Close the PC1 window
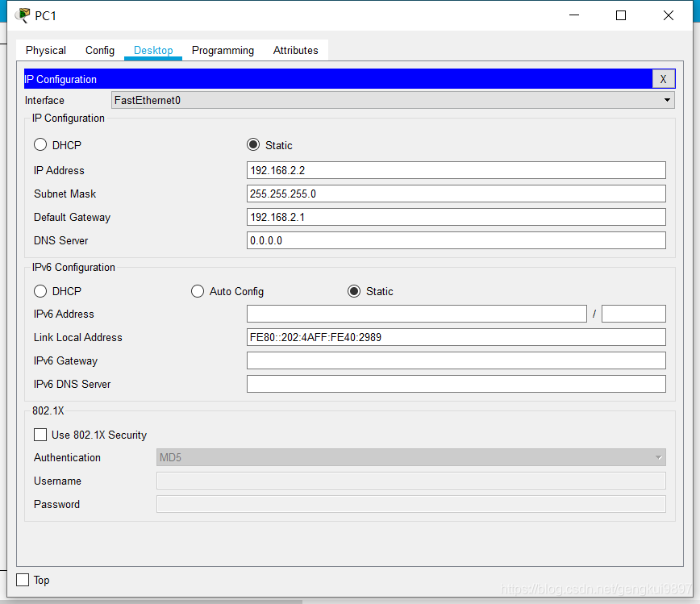This screenshot has width=700, height=604. (x=669, y=15)
